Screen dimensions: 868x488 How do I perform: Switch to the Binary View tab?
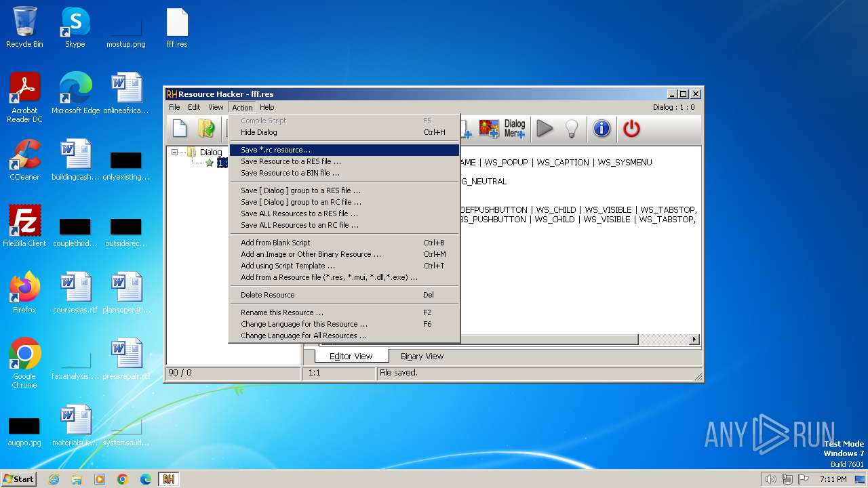(x=422, y=356)
